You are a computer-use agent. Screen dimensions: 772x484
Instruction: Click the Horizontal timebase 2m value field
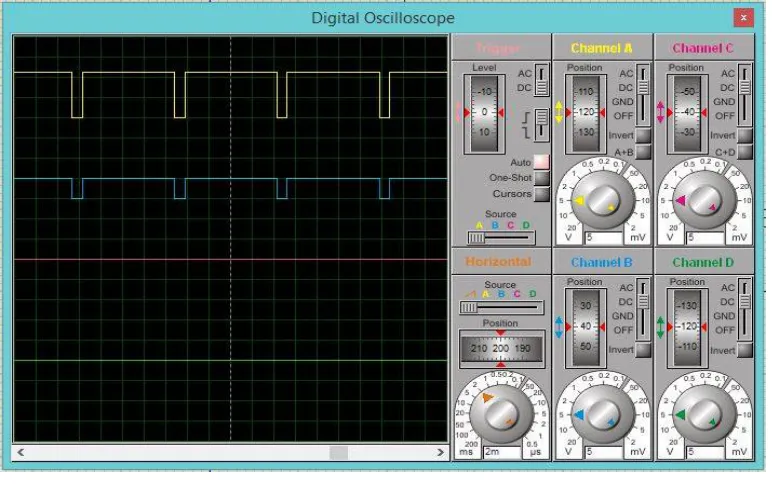click(x=502, y=452)
